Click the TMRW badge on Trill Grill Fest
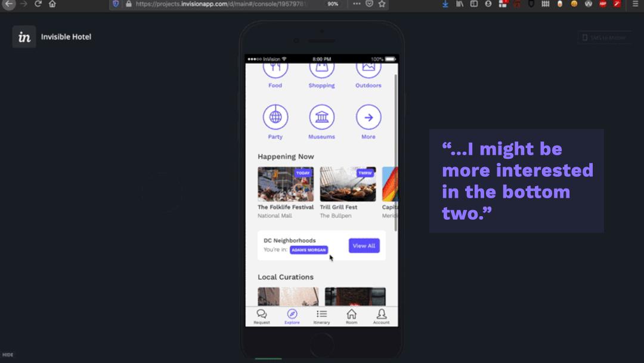The height and width of the screenshot is (363, 644). 365,173
